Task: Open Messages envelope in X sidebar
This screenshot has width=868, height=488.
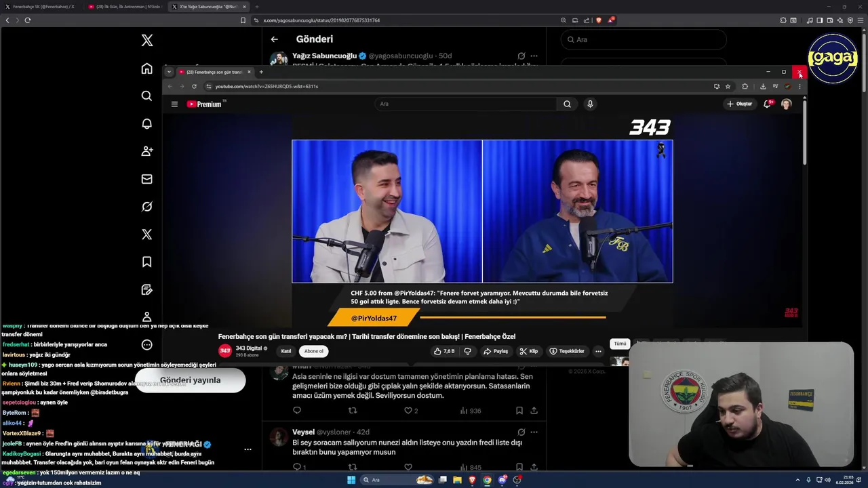Action: 146,179
